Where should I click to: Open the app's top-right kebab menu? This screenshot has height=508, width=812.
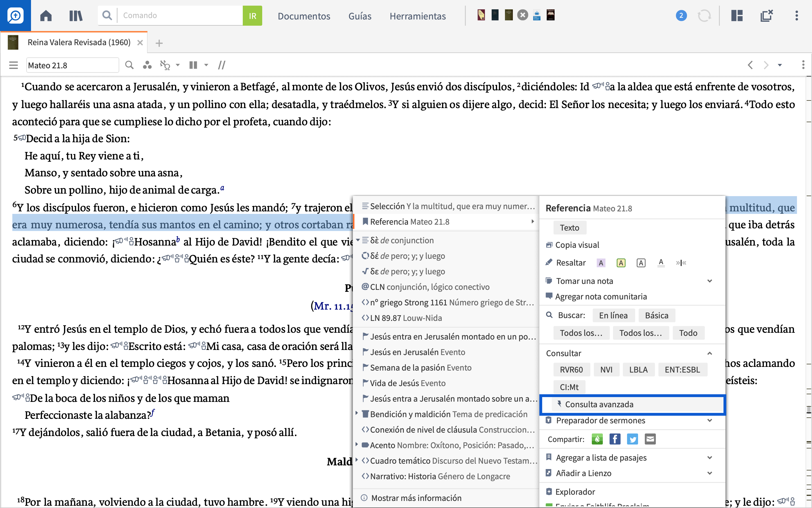[x=796, y=16]
